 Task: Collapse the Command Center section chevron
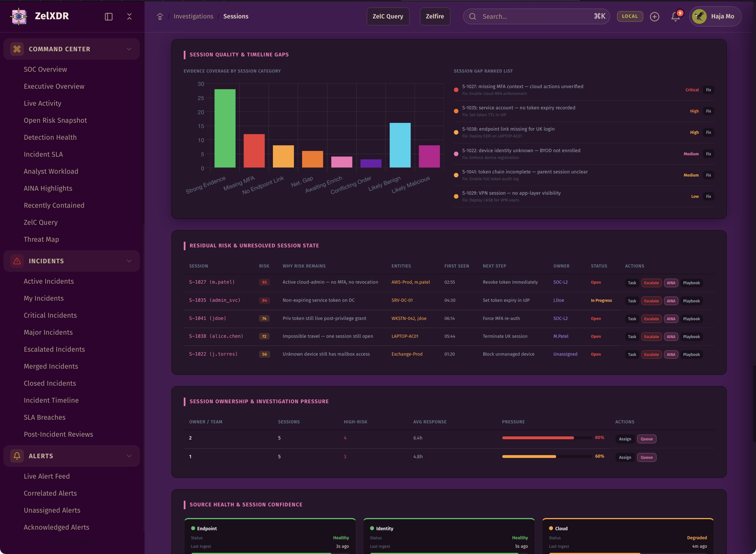(129, 49)
